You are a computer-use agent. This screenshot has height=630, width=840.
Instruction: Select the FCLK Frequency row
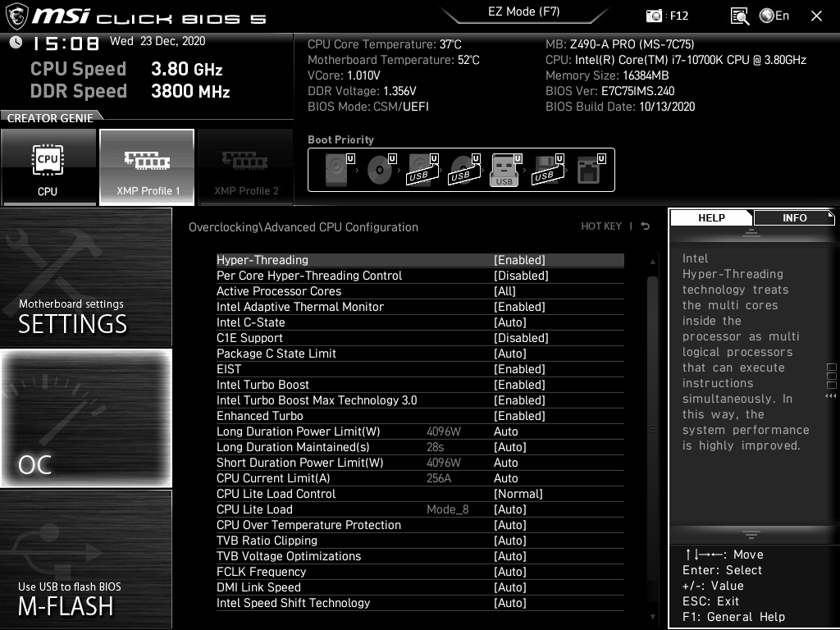click(x=420, y=571)
